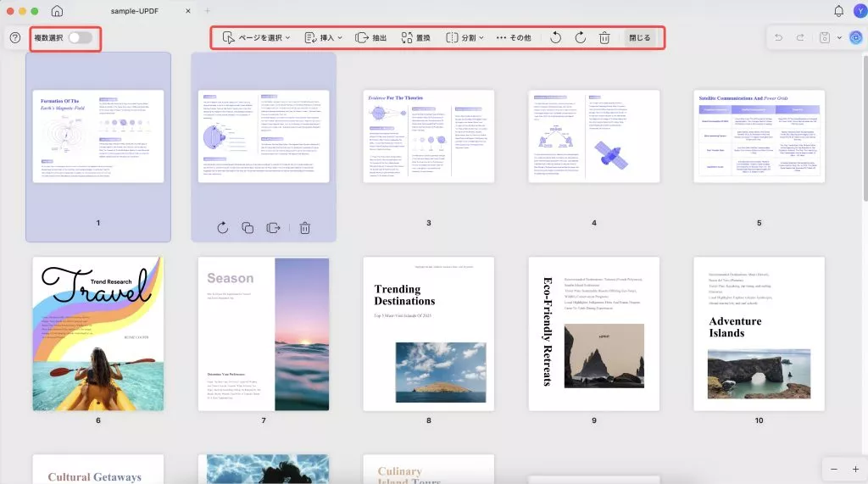The width and height of the screenshot is (868, 484).
Task: Click the undo arrow icon
Action: 778,37
